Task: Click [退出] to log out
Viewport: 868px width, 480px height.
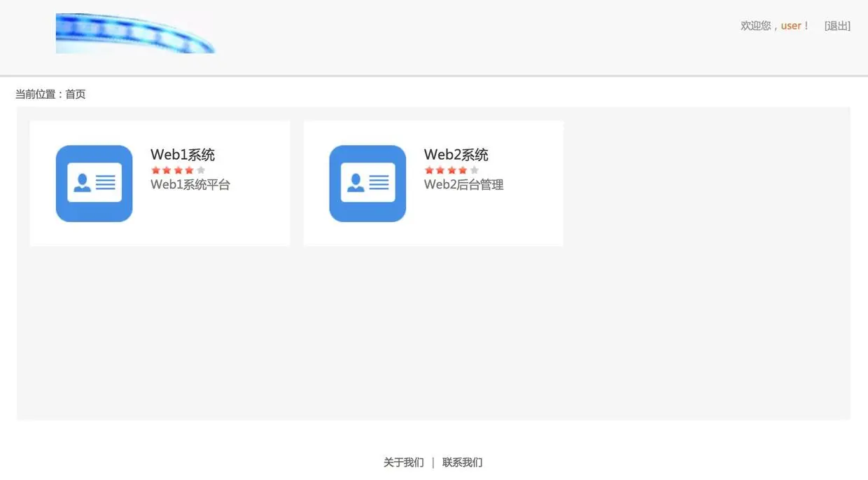Action: [837, 25]
